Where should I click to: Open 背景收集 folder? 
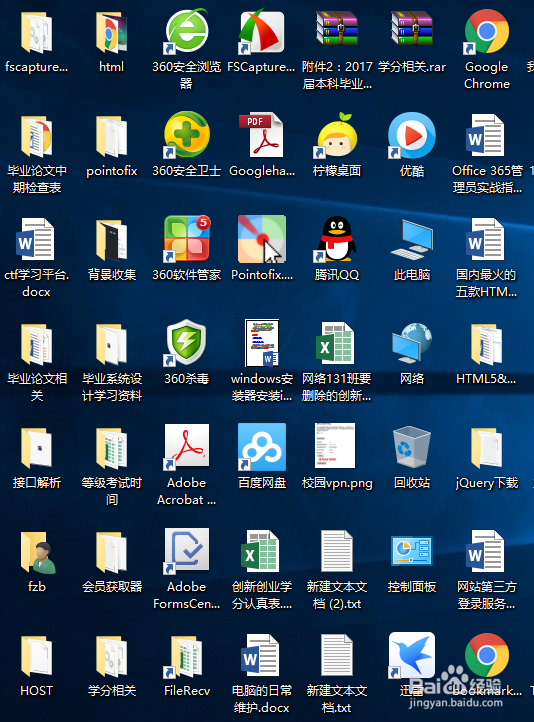coord(111,241)
